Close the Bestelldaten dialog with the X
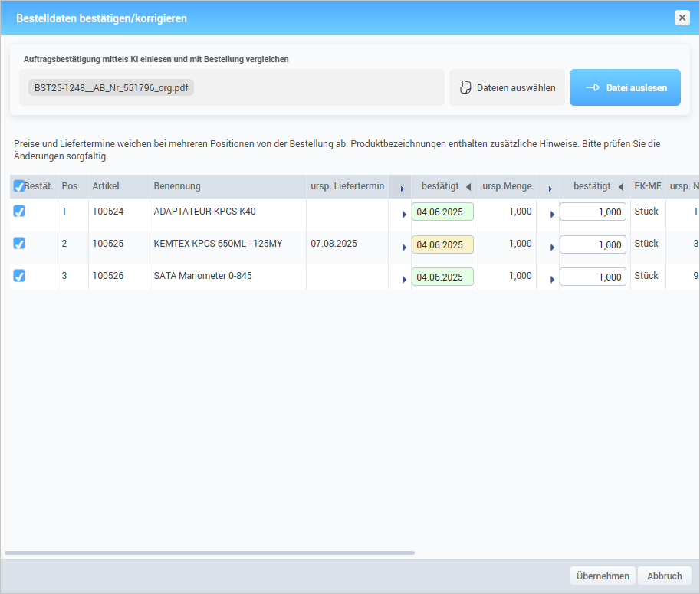The height and width of the screenshot is (594, 700). point(682,18)
